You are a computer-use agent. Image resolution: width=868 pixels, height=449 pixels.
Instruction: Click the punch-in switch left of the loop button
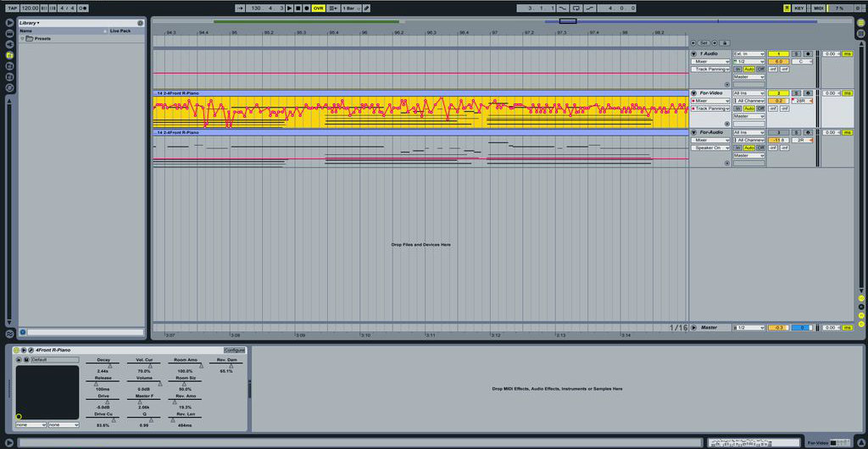point(563,8)
